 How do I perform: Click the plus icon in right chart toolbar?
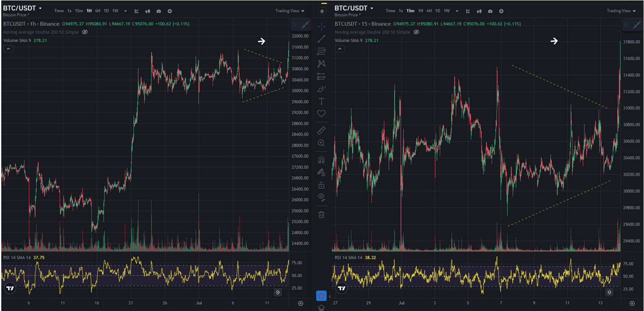[x=501, y=11]
